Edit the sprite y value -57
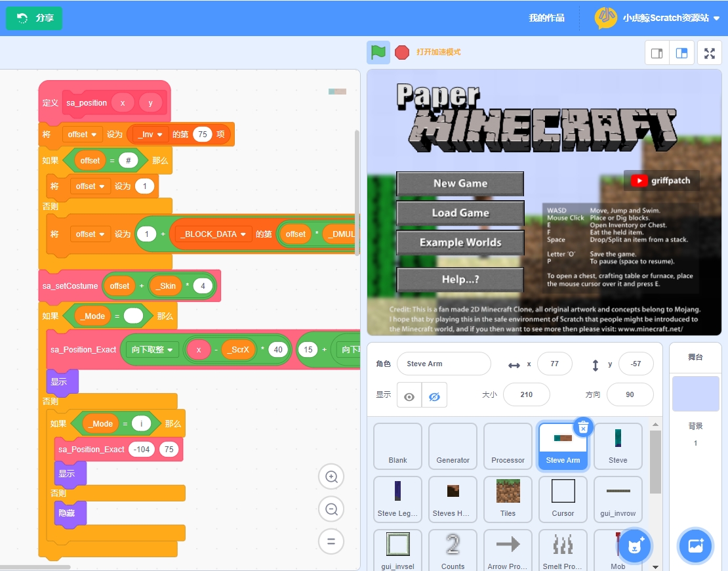 coord(636,364)
